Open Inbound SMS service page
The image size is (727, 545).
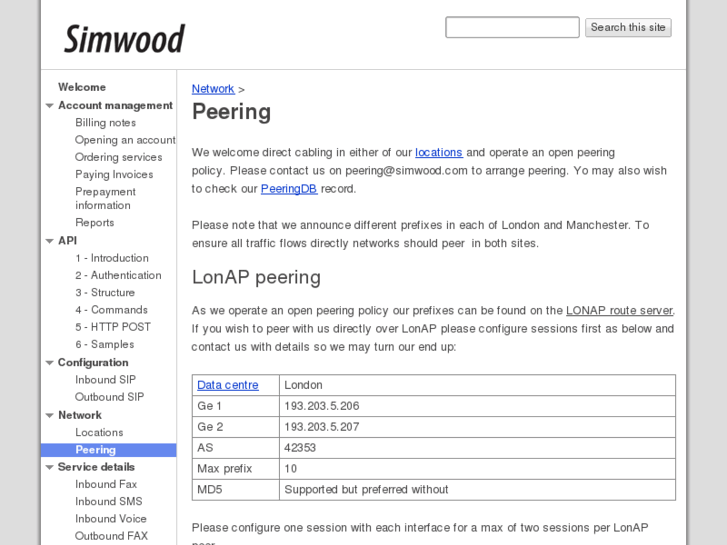[109, 501]
